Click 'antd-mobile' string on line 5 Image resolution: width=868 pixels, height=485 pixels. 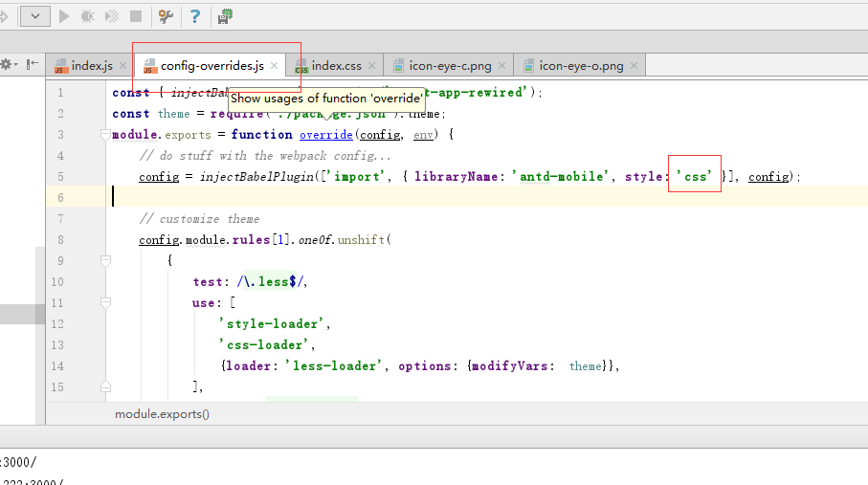[x=561, y=177]
